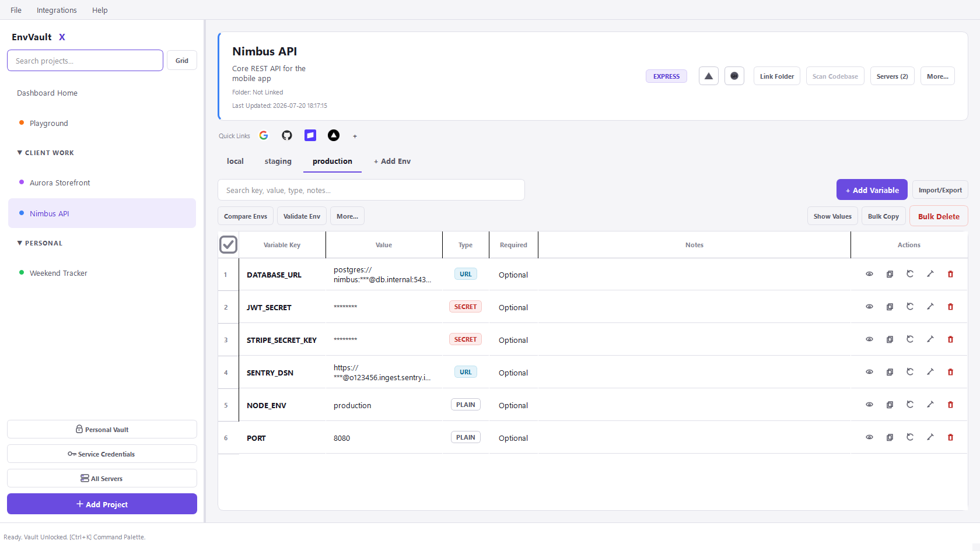Open the Servers (2) list
This screenshot has width=980, height=551.
pos(892,76)
